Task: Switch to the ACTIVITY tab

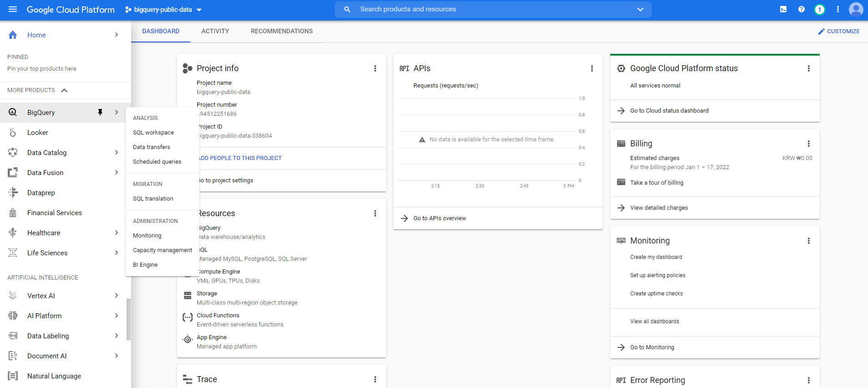Action: tap(215, 31)
